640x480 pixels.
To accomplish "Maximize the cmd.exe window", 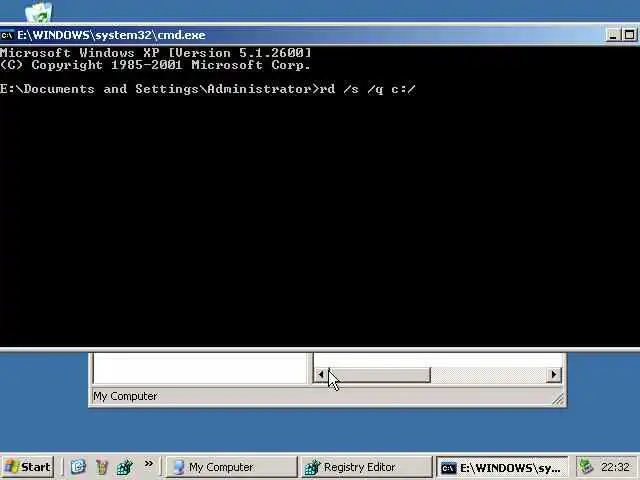I will [x=629, y=35].
